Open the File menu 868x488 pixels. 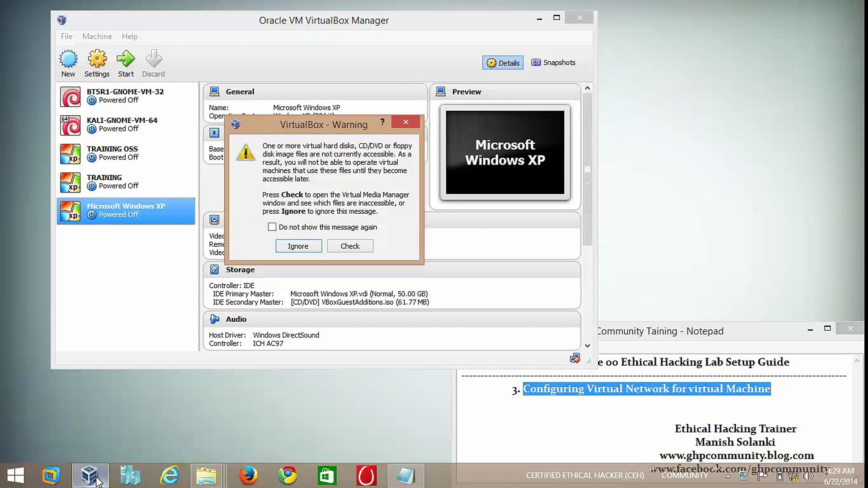pyautogui.click(x=66, y=36)
